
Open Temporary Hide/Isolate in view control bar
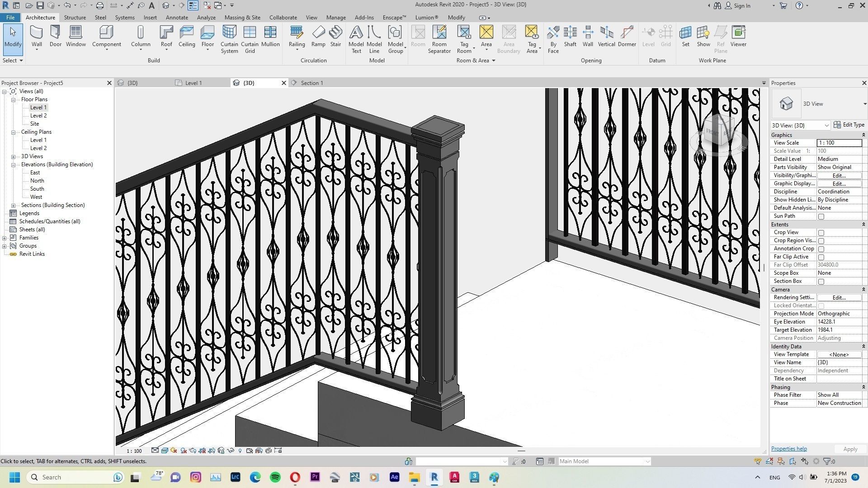(230, 450)
